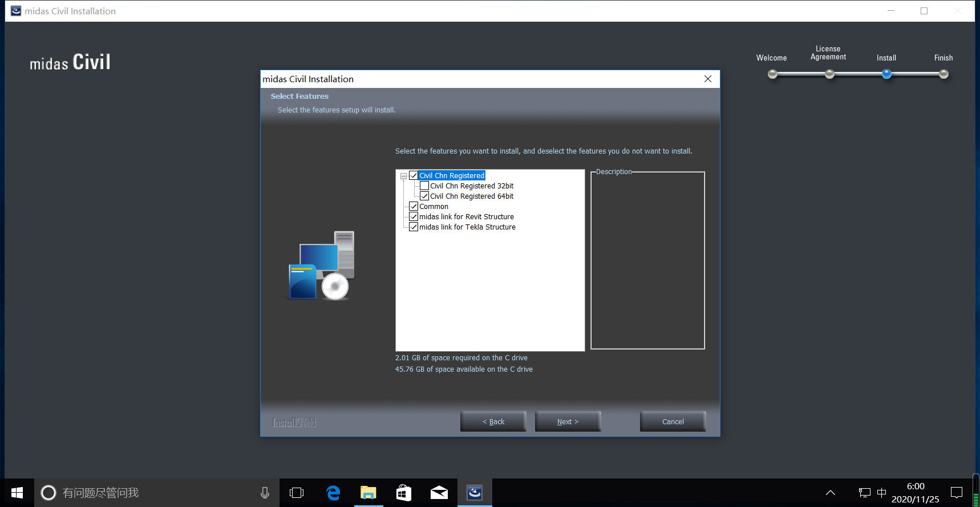Close the midas Civil Installation dialog
980x507 pixels.
click(x=708, y=79)
